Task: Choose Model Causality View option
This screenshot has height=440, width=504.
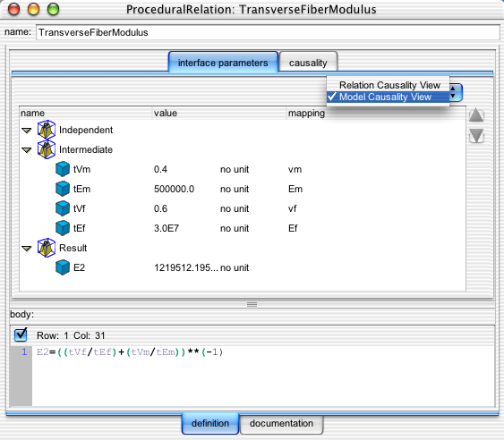Action: (388, 97)
